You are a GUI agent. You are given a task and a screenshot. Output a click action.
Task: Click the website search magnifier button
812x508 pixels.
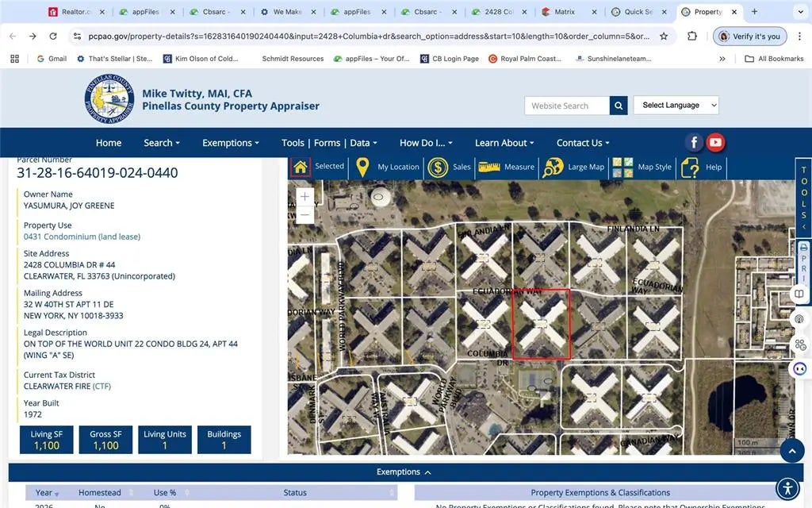click(x=619, y=106)
